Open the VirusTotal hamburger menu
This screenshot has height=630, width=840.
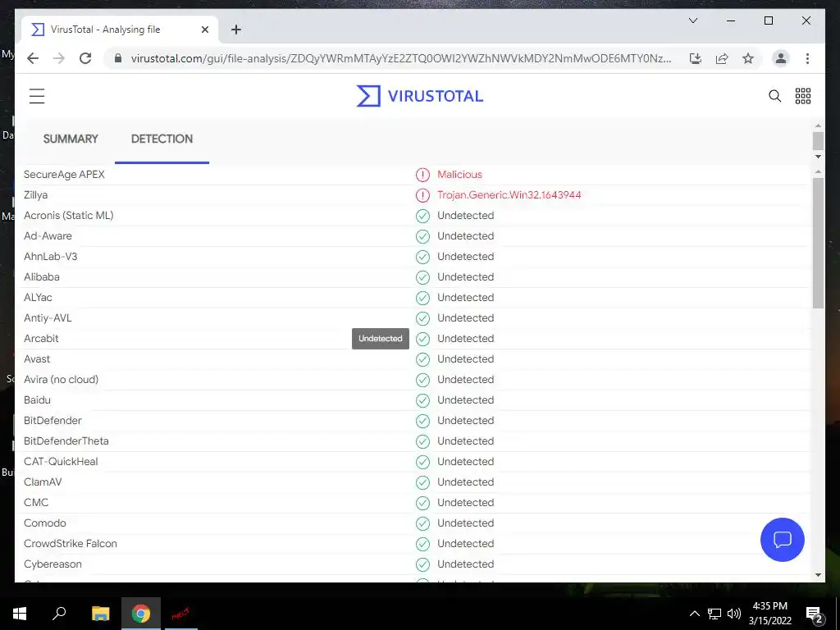pos(37,96)
